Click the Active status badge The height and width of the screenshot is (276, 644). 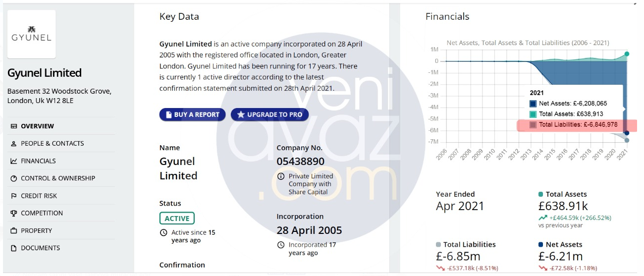coord(177,219)
